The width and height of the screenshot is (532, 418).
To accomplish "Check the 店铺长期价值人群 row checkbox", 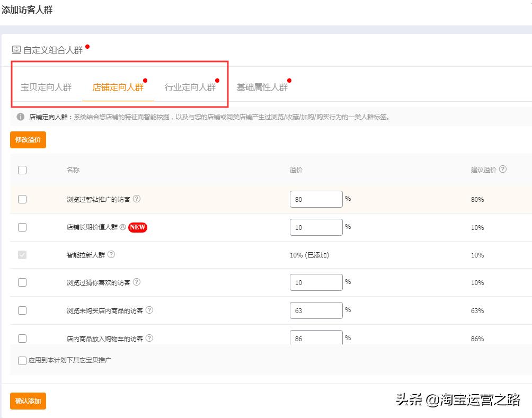I will [x=22, y=227].
